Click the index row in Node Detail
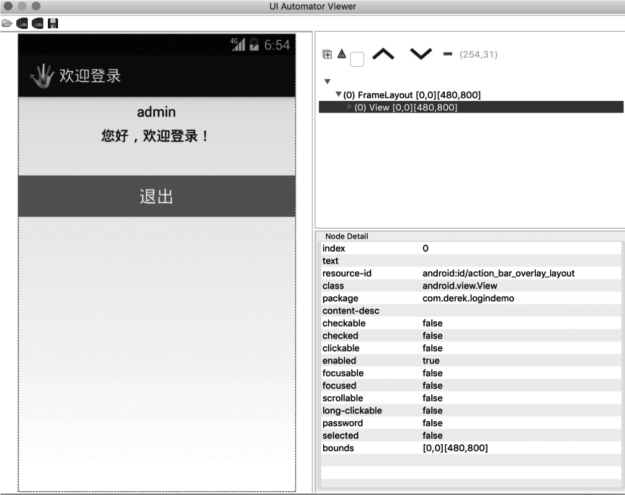Image resolution: width=625 pixels, height=495 pixels. (471, 248)
